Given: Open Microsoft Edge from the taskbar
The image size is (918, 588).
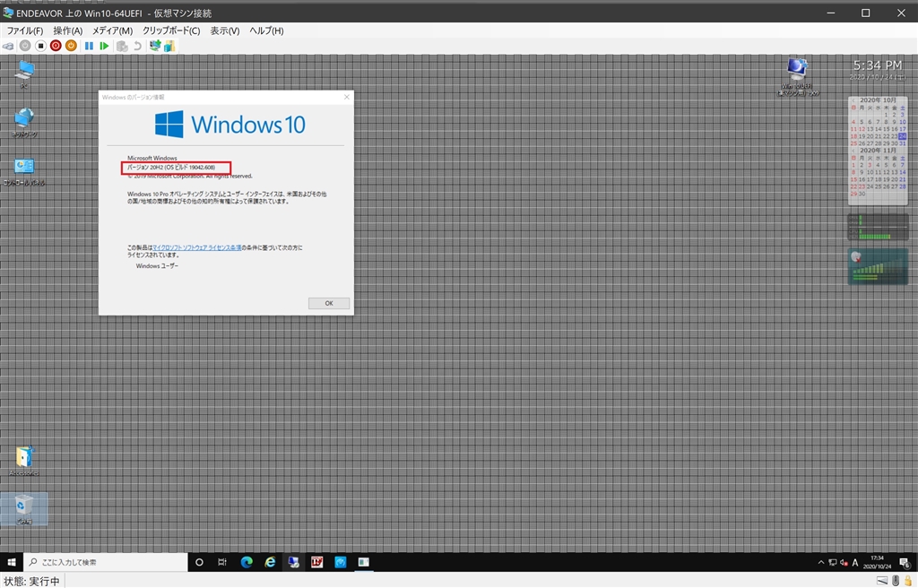Looking at the screenshot, I should [x=247, y=562].
